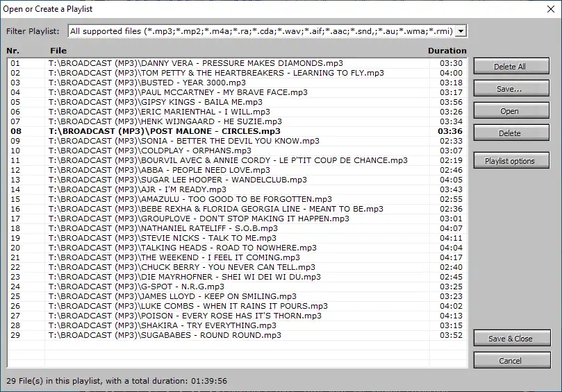This screenshot has height=392, width=562.
Task: Open the Filter Playlist dropdown arrow
Action: coord(461,31)
